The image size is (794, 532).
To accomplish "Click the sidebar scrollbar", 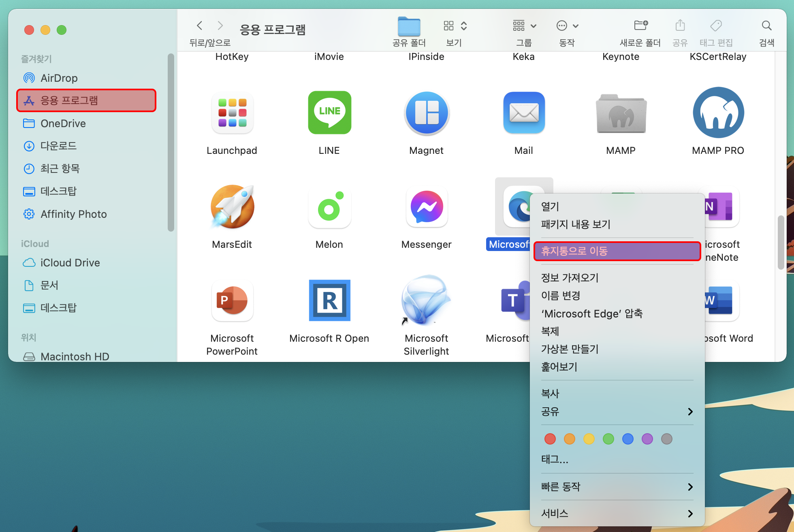I will tap(171, 143).
